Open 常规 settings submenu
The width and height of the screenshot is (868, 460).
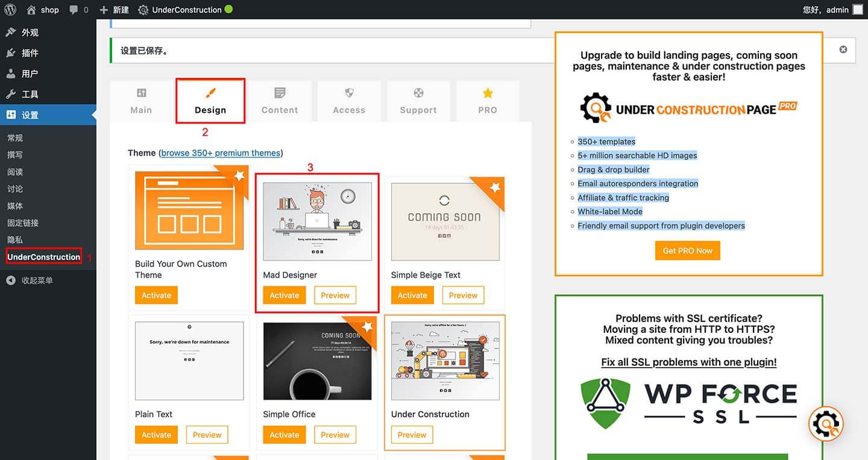point(15,138)
